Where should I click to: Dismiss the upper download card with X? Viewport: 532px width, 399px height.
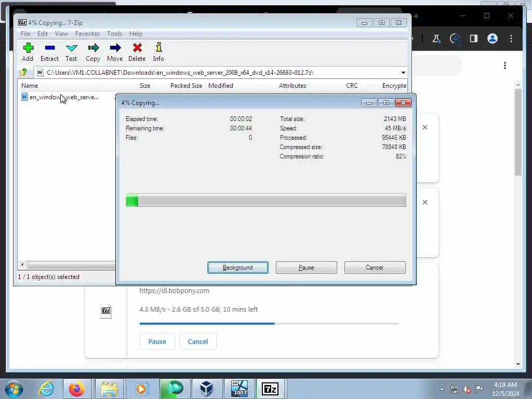point(425,127)
